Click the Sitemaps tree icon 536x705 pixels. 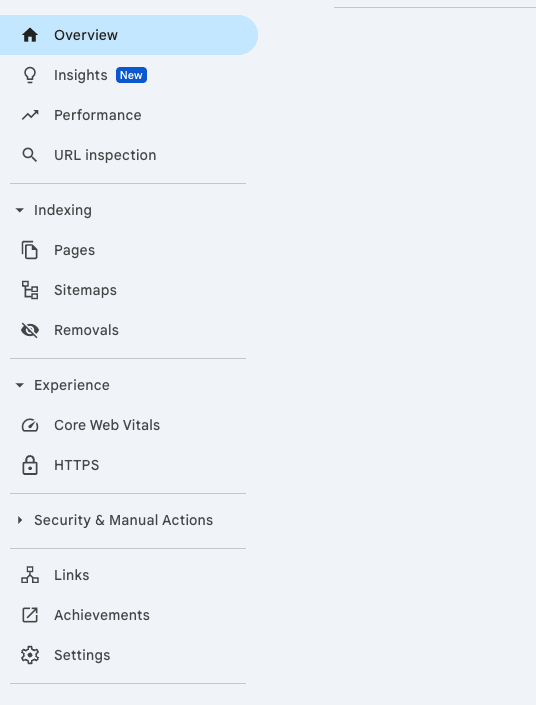coord(30,290)
